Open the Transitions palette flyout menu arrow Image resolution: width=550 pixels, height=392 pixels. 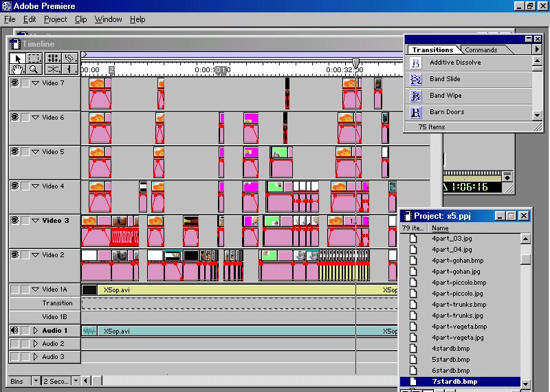(537, 50)
